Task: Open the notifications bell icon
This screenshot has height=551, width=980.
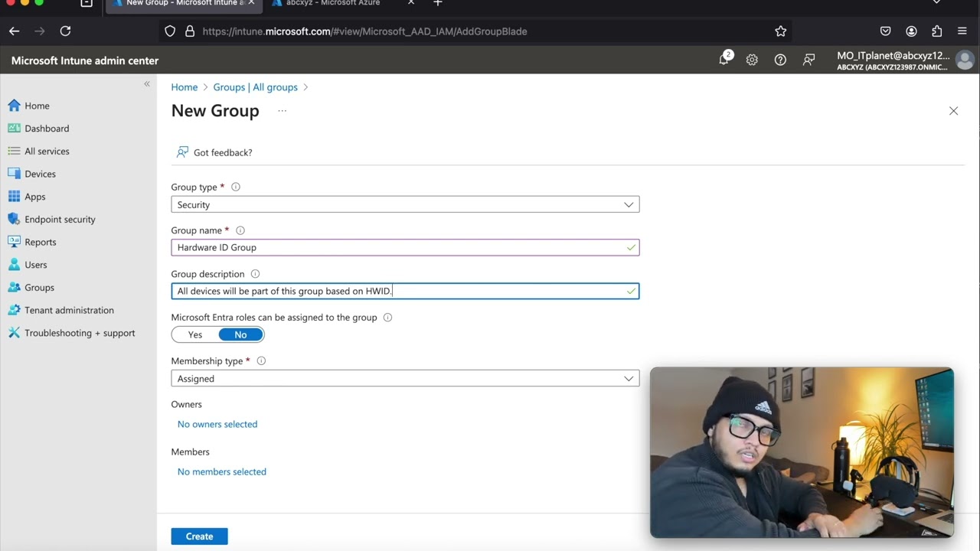Action: coord(724,60)
